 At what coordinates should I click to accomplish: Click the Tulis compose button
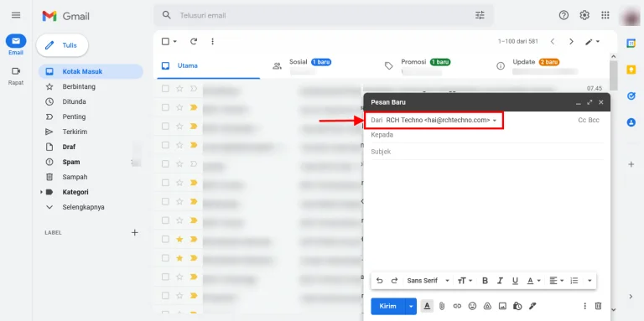tap(62, 45)
